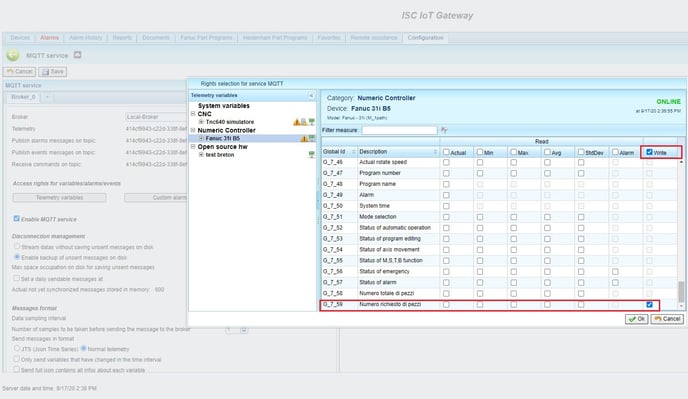Toggle Enable MQTT service checkbox
688x399 pixels.
coord(16,219)
